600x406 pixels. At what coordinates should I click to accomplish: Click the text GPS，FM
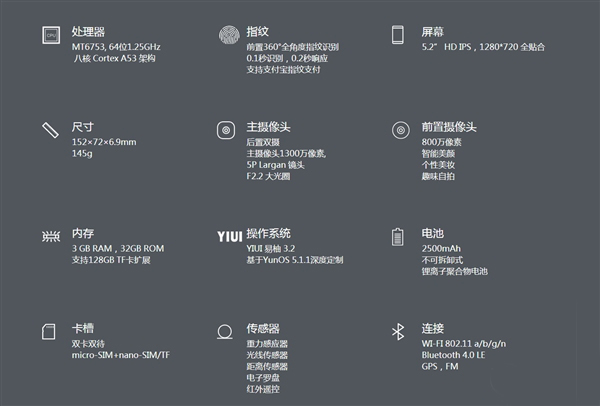440,367
